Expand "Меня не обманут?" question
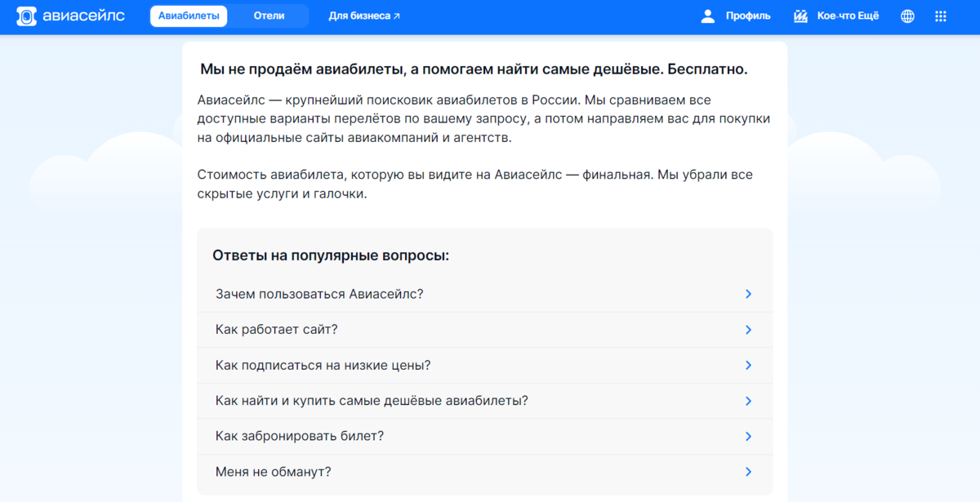980x502 pixels. coord(485,472)
